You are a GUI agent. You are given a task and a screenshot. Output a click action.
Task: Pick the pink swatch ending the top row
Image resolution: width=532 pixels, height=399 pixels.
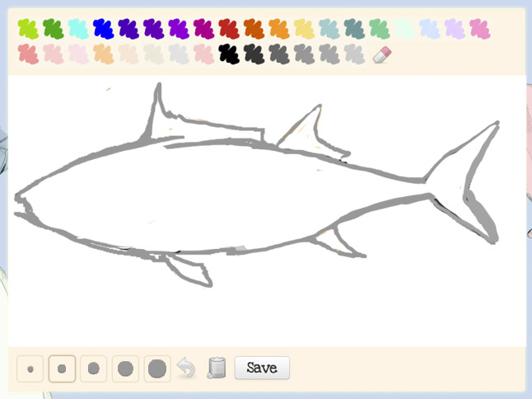[480, 29]
